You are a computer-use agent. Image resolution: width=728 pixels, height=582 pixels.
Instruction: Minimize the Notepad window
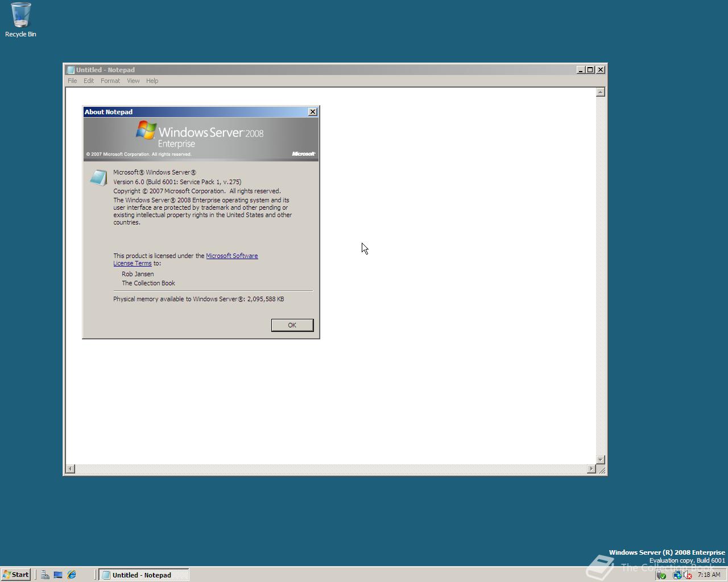pyautogui.click(x=581, y=70)
